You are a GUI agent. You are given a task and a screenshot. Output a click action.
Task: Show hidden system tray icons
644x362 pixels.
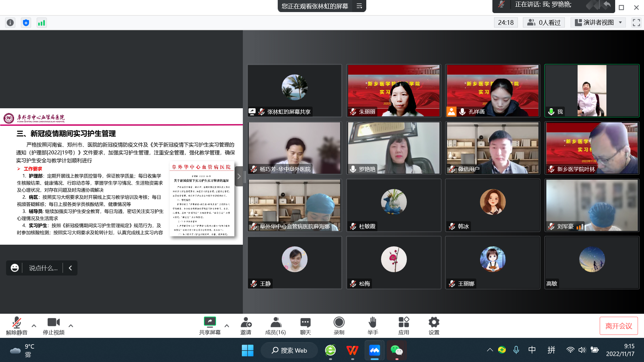click(490, 350)
